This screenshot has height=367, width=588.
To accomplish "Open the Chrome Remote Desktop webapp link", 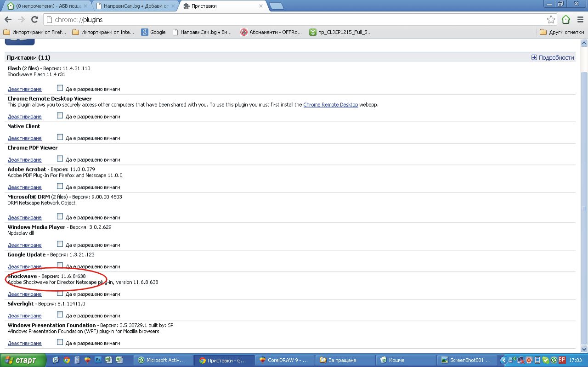I will [x=330, y=105].
